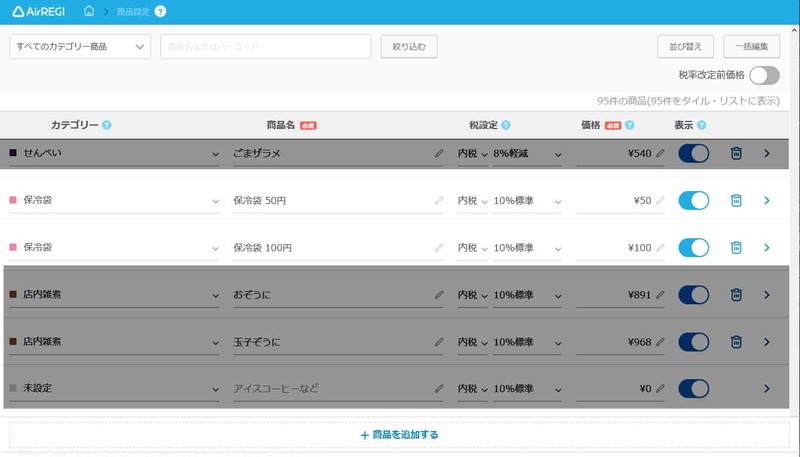The width and height of the screenshot is (800, 457).
Task: Click the アイスコーヒーなど name field
Action: [x=338, y=389]
